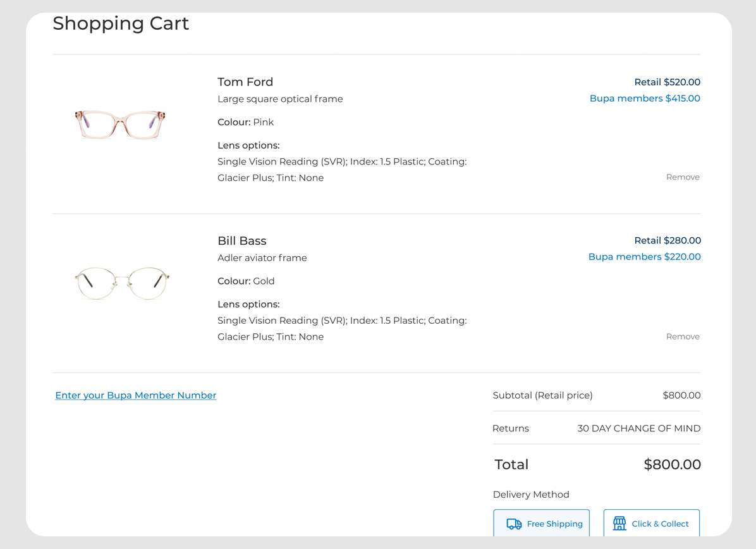This screenshot has width=756, height=549.
Task: Open the Bill Bass gold glasses thumbnail
Action: coord(122,283)
